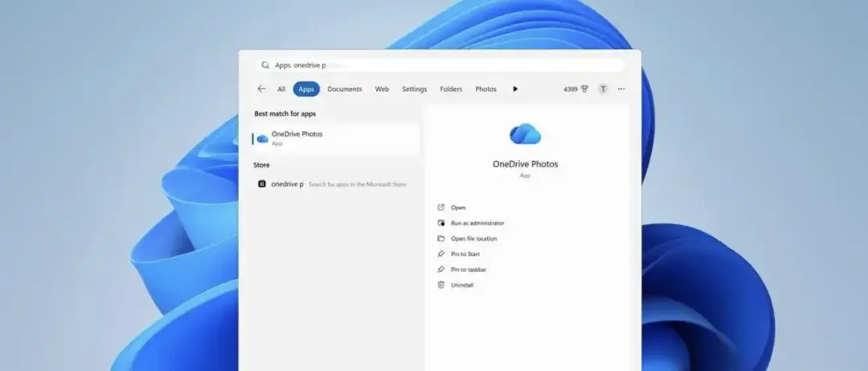Search 'onedrive p' in Microsoft Store
The width and height of the screenshot is (868, 371).
336,183
